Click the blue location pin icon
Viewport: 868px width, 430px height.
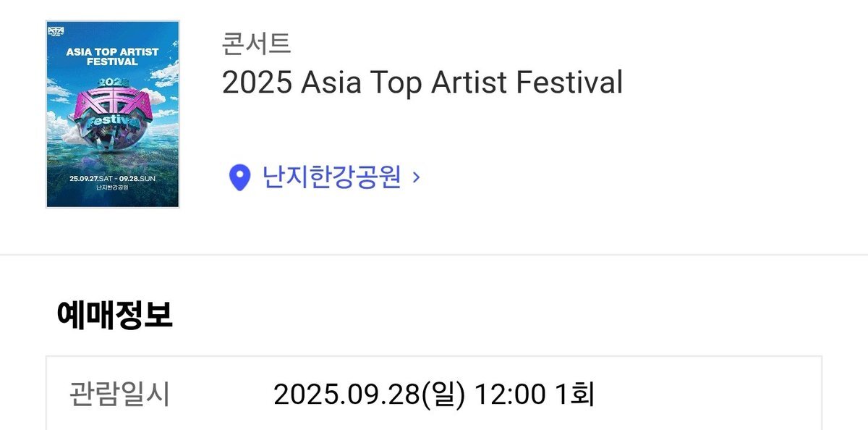239,177
